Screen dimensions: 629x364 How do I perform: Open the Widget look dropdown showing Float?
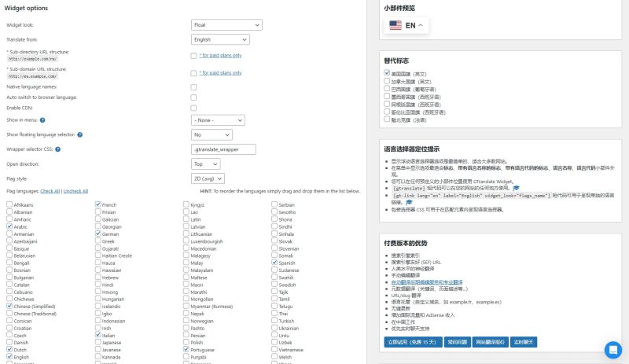coord(226,25)
